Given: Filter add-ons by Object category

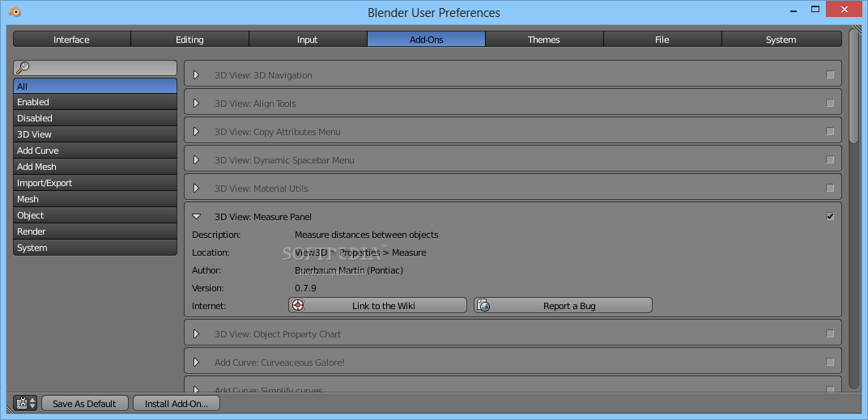Looking at the screenshot, I should [x=96, y=215].
